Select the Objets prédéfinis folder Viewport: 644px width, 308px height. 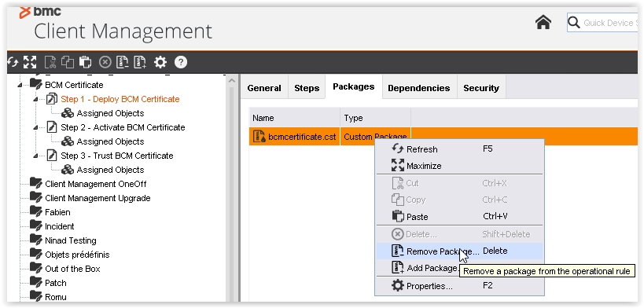click(77, 255)
